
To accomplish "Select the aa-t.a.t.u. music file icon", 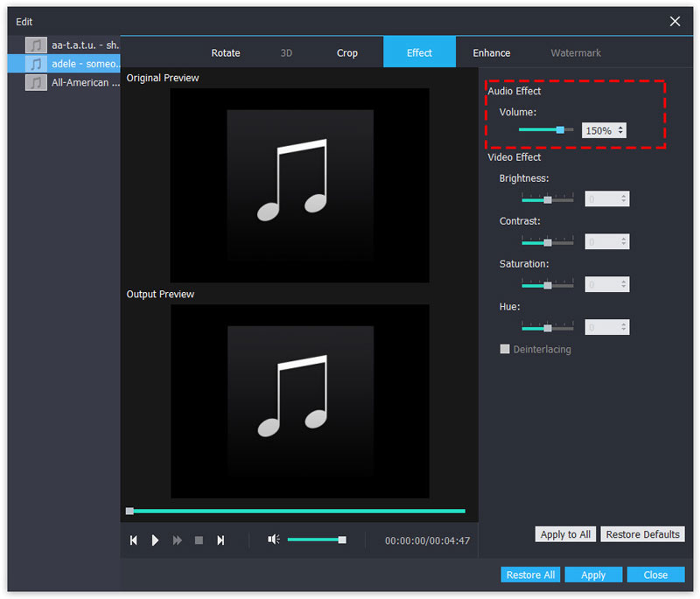I will click(x=36, y=45).
